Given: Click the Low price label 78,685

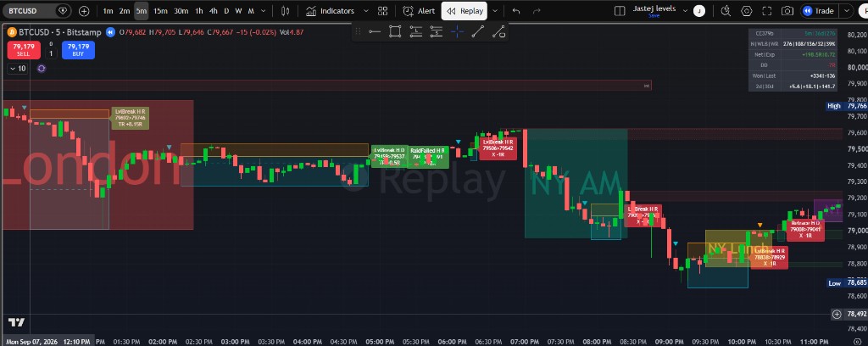Looking at the screenshot, I should pos(846,283).
